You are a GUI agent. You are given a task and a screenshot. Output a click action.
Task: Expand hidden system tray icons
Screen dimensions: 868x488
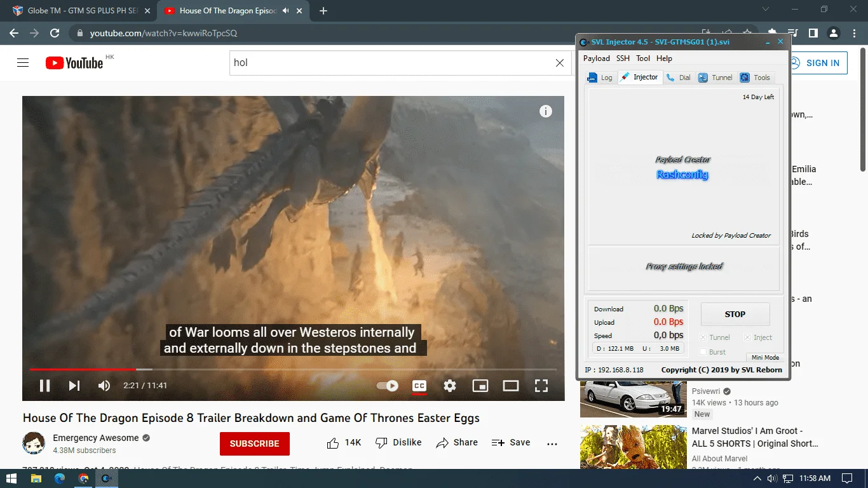(757, 478)
